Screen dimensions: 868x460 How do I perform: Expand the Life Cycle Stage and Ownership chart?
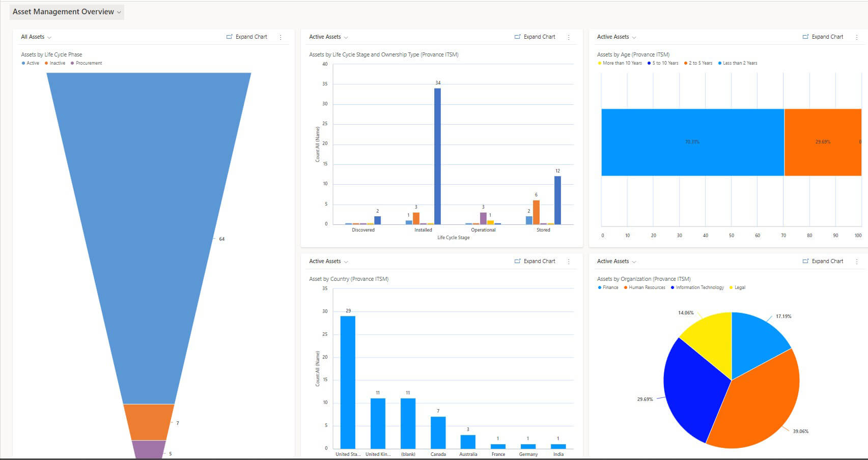point(535,37)
